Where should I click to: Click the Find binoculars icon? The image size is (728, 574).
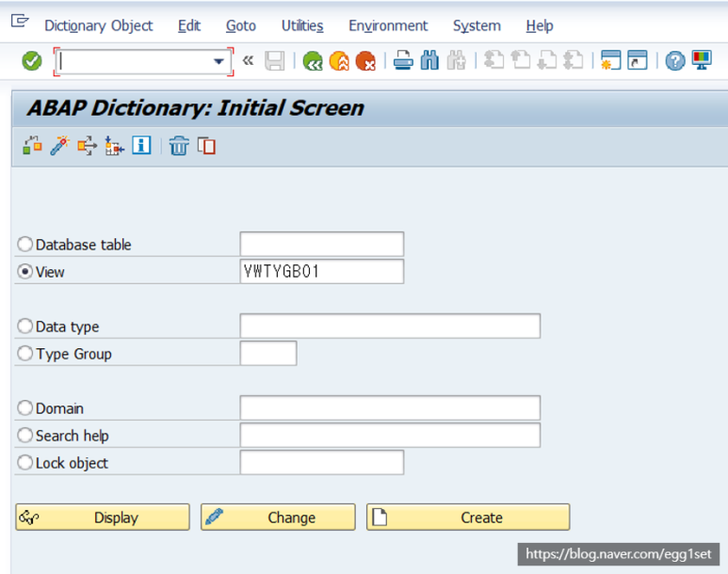click(x=429, y=61)
